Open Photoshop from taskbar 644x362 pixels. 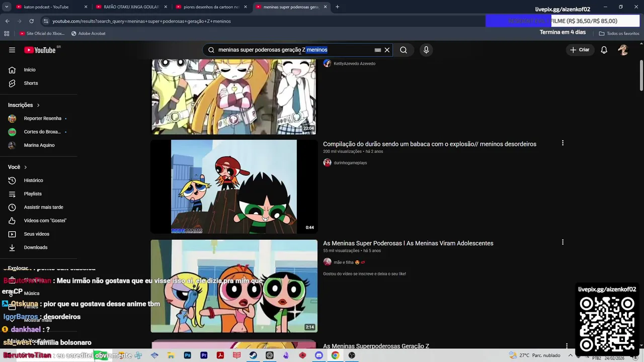pos(187,355)
